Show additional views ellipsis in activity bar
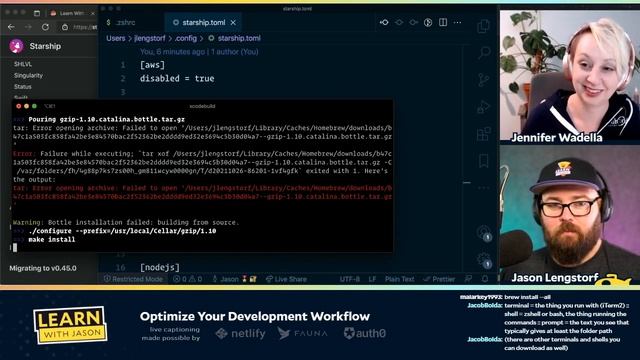 (x=484, y=188)
